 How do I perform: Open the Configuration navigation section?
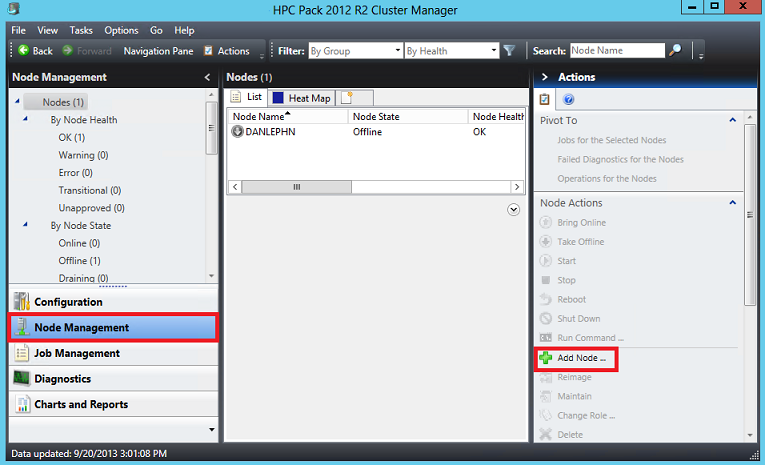[113, 302]
